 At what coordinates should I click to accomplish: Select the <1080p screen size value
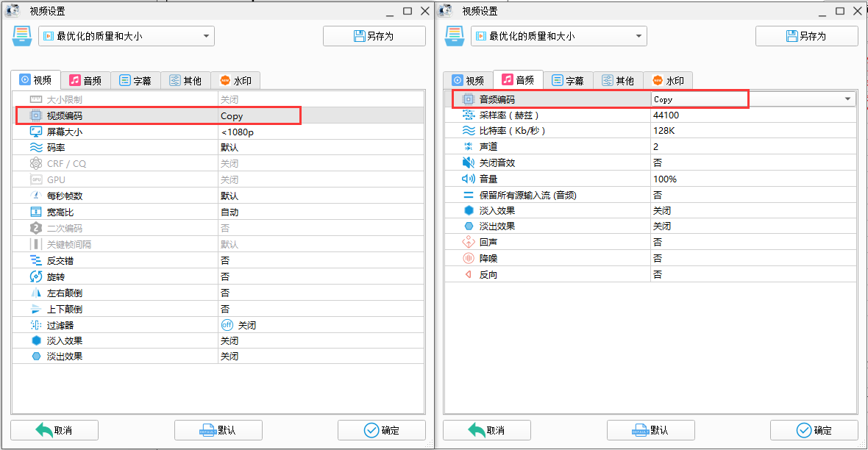click(238, 132)
